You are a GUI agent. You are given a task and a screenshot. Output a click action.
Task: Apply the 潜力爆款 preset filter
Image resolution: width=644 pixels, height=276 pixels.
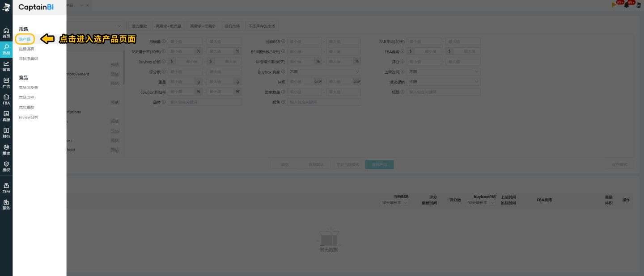pos(139,26)
